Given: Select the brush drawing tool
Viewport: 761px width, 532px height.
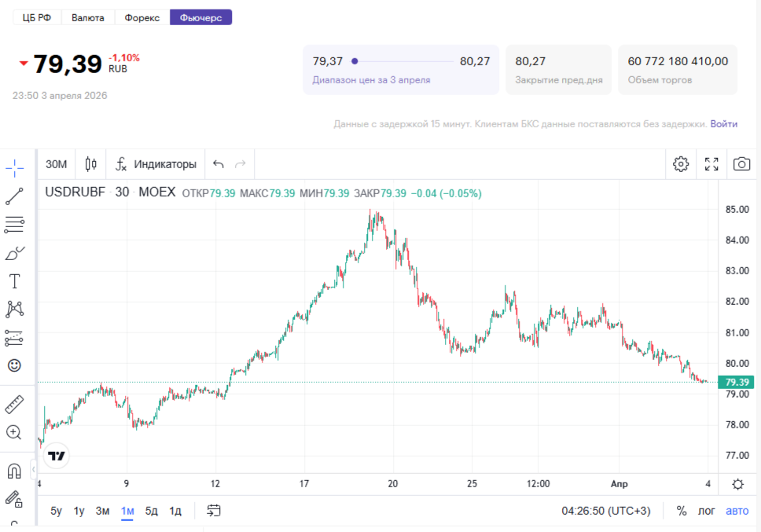Looking at the screenshot, I should [x=14, y=253].
